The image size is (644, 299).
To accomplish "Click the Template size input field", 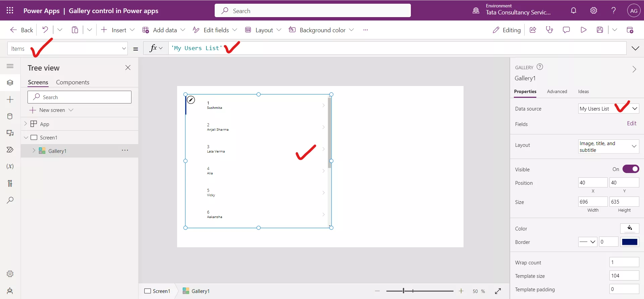I will [624, 275].
